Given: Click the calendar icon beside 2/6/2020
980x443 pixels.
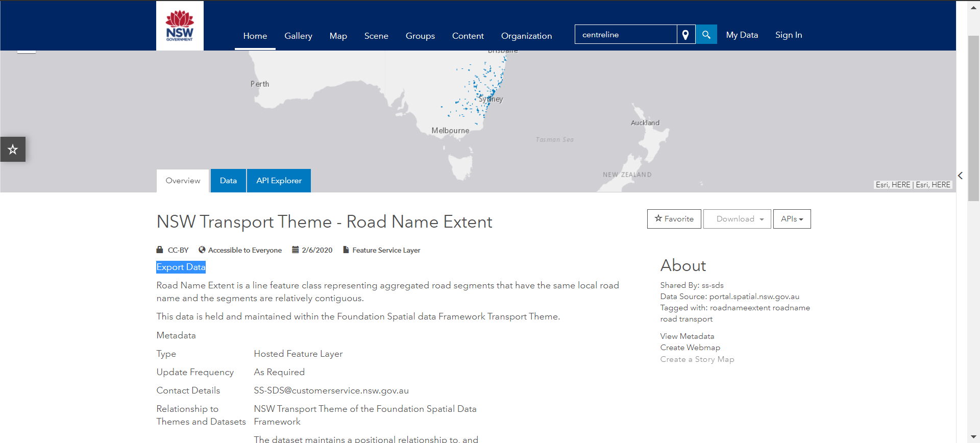Looking at the screenshot, I should pyautogui.click(x=295, y=250).
